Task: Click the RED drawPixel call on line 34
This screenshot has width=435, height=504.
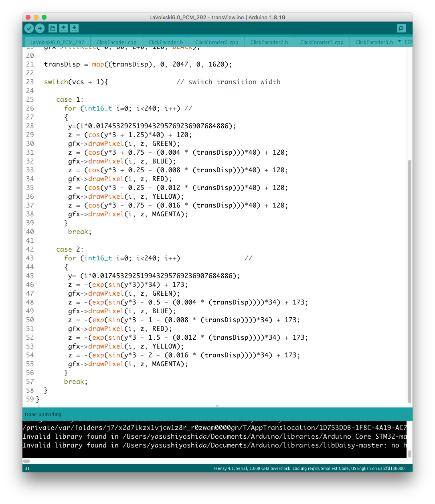Action: click(120, 179)
